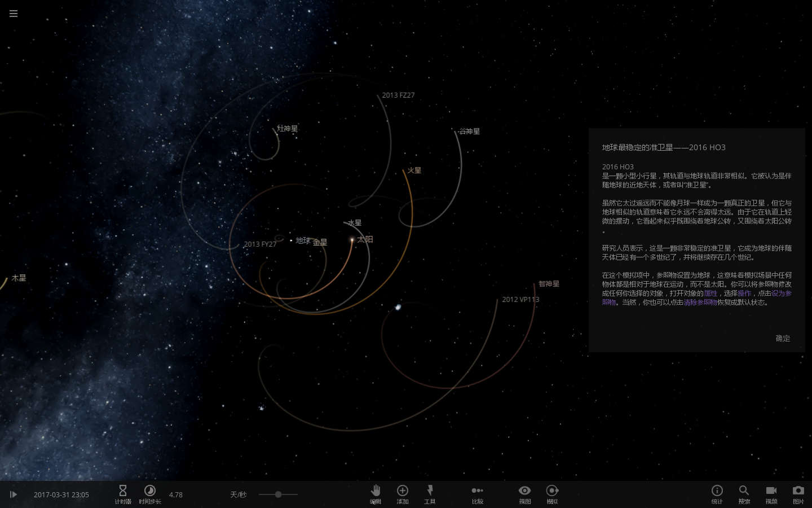Viewport: 812px width, 508px height.
Task: Change the 天/秒 time unit
Action: 239,495
